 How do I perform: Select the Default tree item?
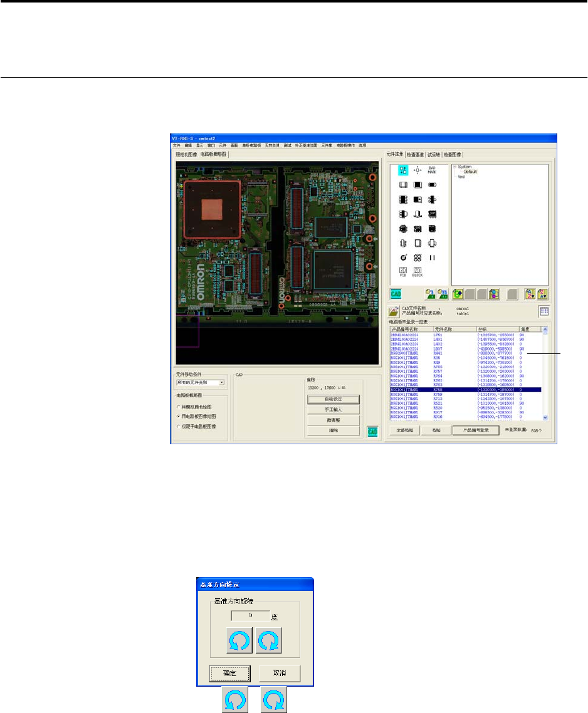tap(470, 172)
